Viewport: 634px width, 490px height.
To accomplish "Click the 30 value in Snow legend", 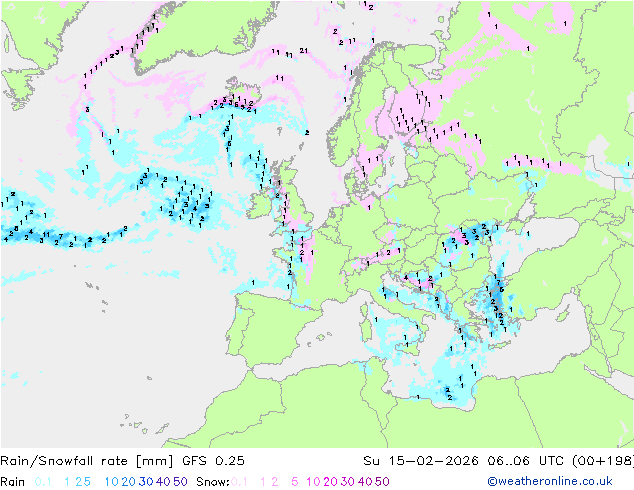I will click(x=348, y=482).
